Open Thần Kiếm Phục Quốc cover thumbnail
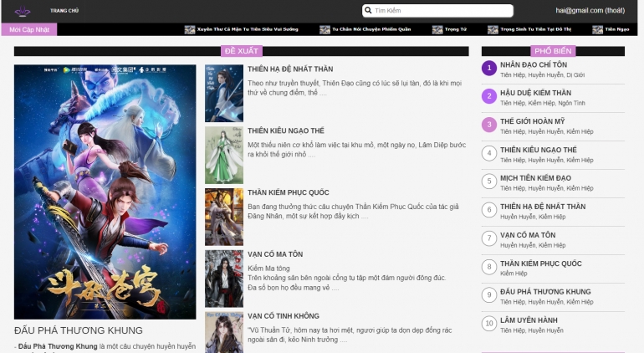644x353 pixels. [x=224, y=217]
